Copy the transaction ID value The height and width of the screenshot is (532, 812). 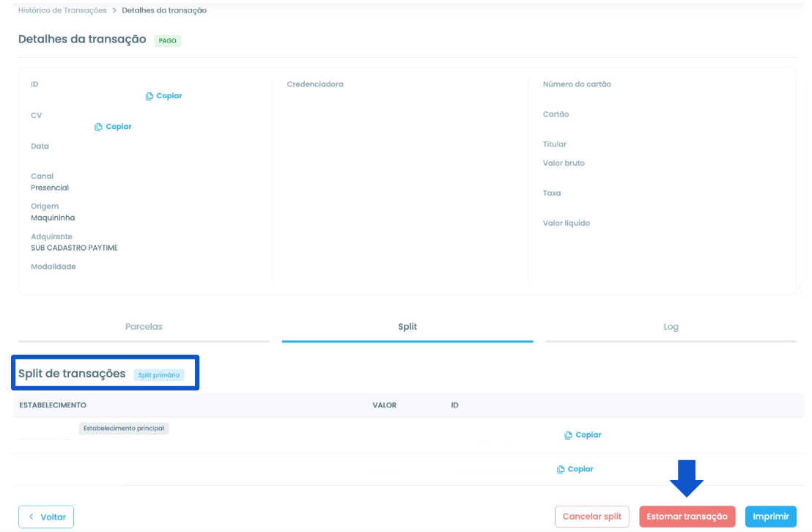[x=163, y=96]
